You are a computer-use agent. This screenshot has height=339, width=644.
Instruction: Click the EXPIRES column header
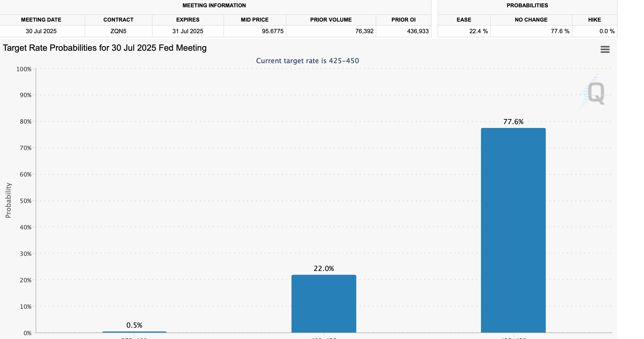(188, 20)
